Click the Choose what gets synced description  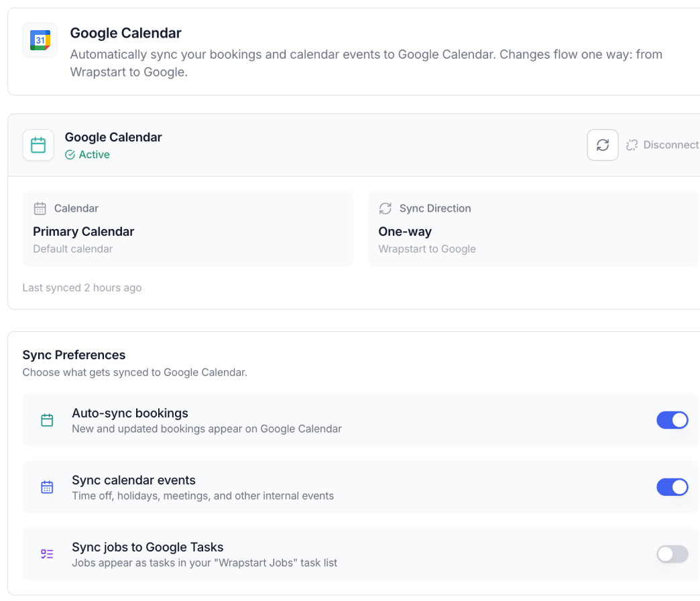pos(135,373)
